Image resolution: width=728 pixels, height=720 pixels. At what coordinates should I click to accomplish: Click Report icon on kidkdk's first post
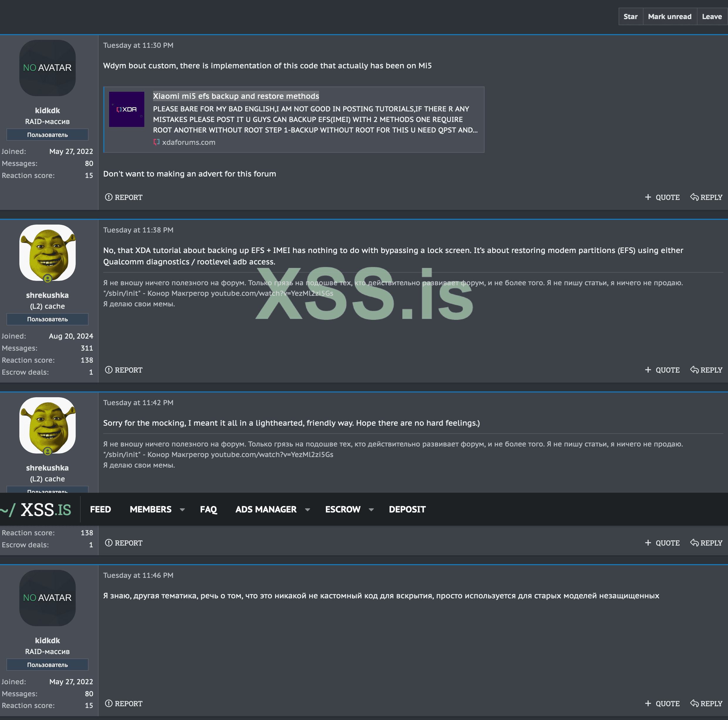click(109, 197)
